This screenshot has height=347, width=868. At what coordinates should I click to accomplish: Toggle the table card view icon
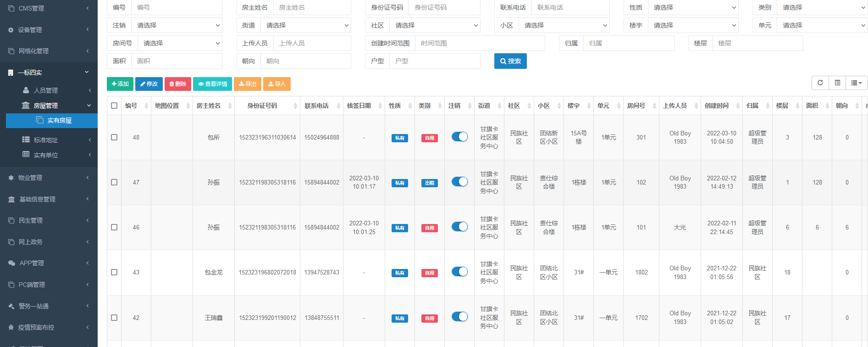(837, 83)
